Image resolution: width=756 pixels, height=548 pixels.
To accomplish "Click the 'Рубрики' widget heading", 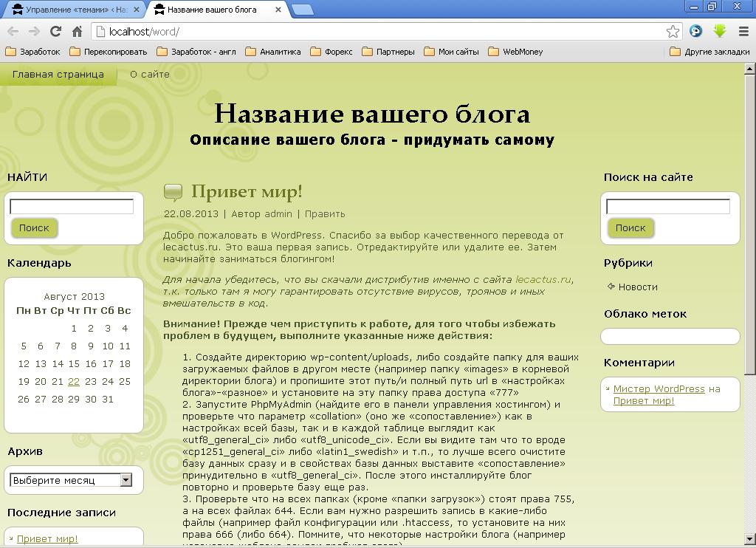I will (x=628, y=263).
